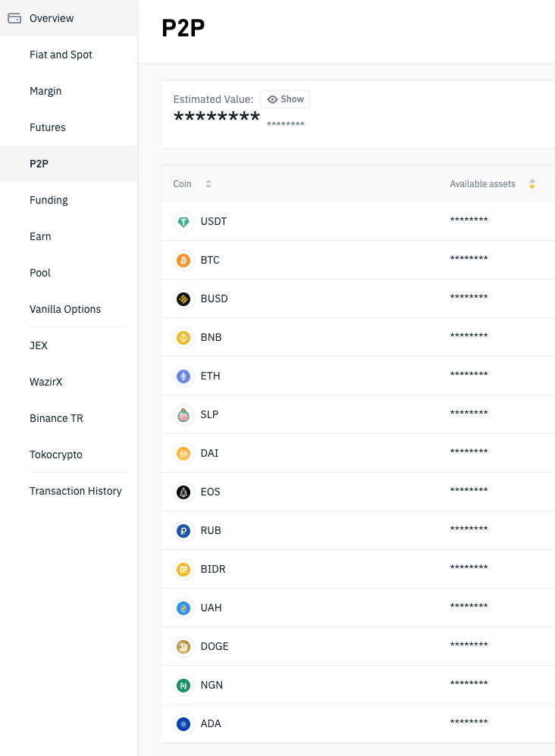555x756 pixels.
Task: Show the hidden estimated value
Action: click(x=285, y=99)
